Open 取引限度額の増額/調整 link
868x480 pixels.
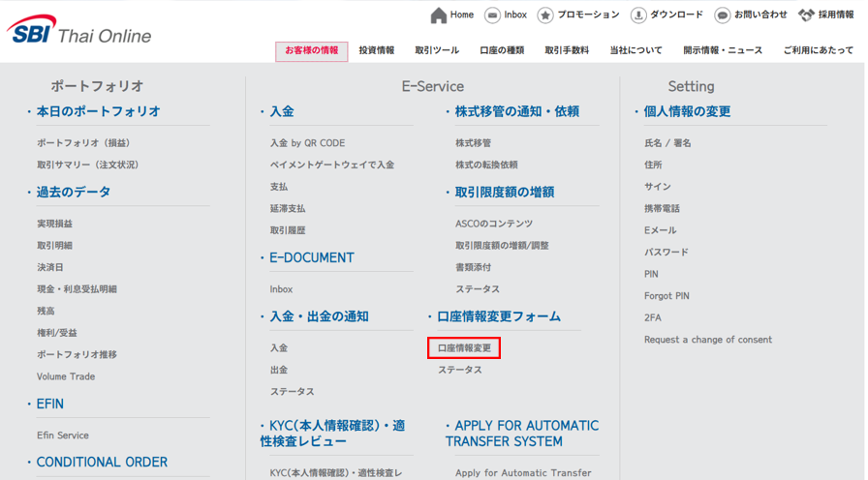(502, 246)
